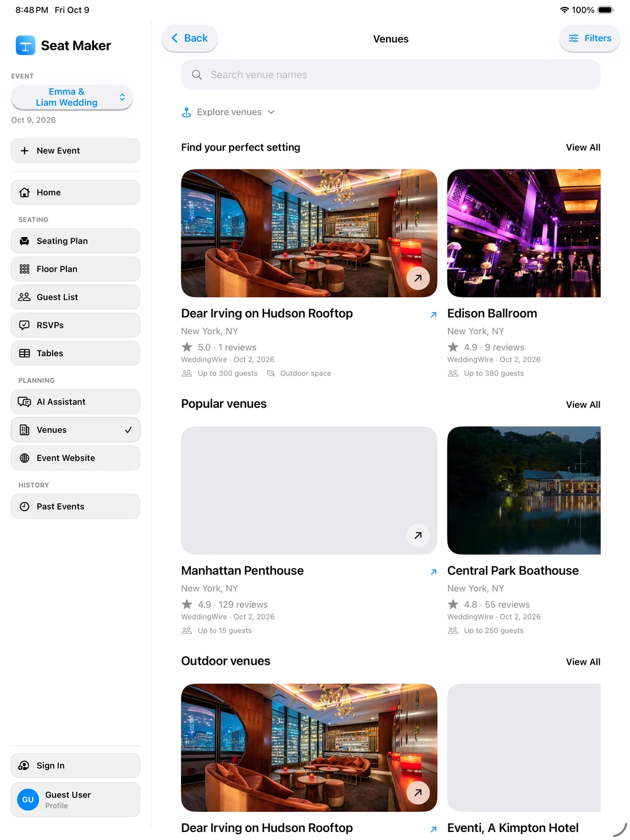View All in Find your perfect setting
Image resolution: width=630 pixels, height=840 pixels.
(583, 148)
